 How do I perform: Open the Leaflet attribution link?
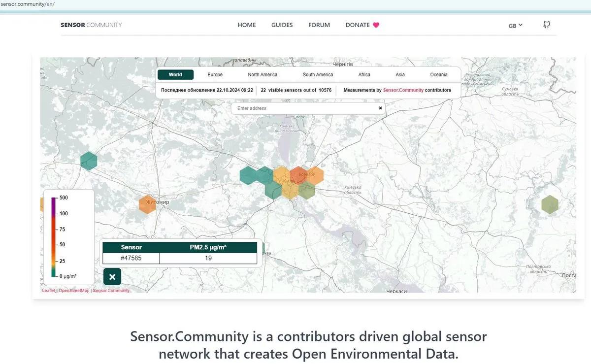click(x=49, y=291)
